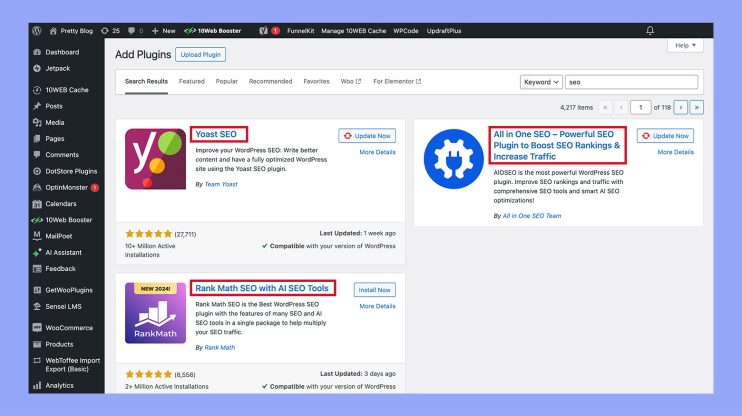Screen dimensions: 742x416
Task: Switch to the Recommended tab
Action: pyautogui.click(x=271, y=81)
